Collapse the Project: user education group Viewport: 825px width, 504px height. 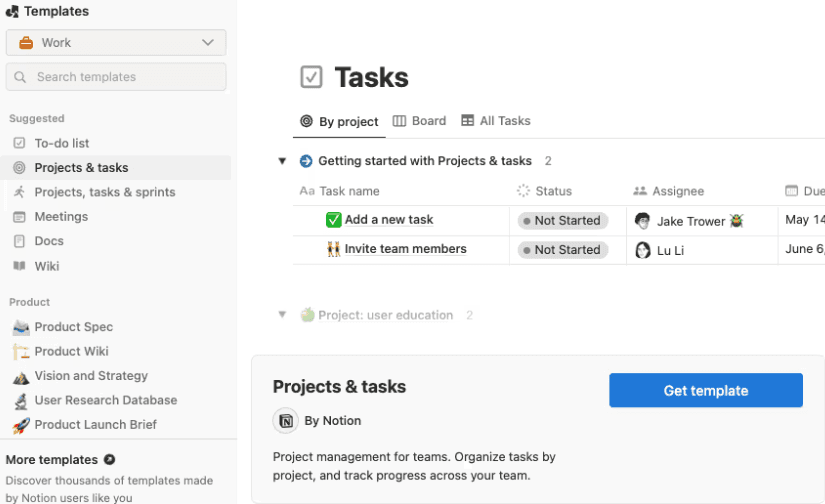[282, 315]
